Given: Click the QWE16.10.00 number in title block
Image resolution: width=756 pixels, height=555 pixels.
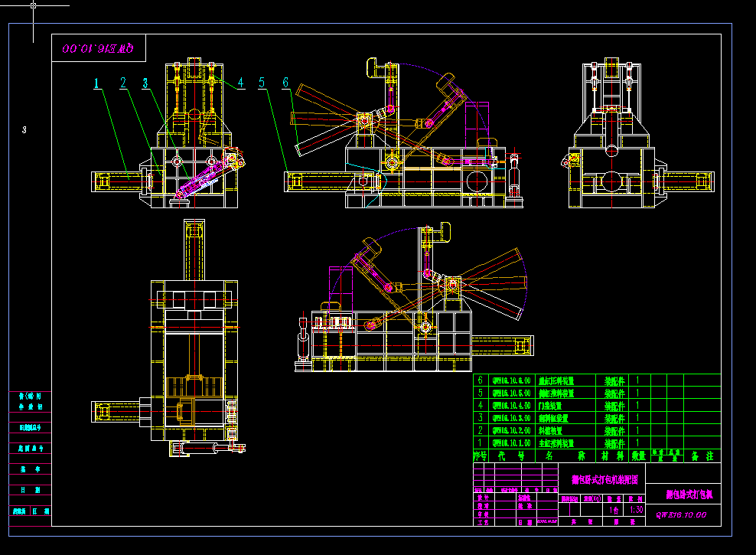Looking at the screenshot, I should (x=681, y=515).
